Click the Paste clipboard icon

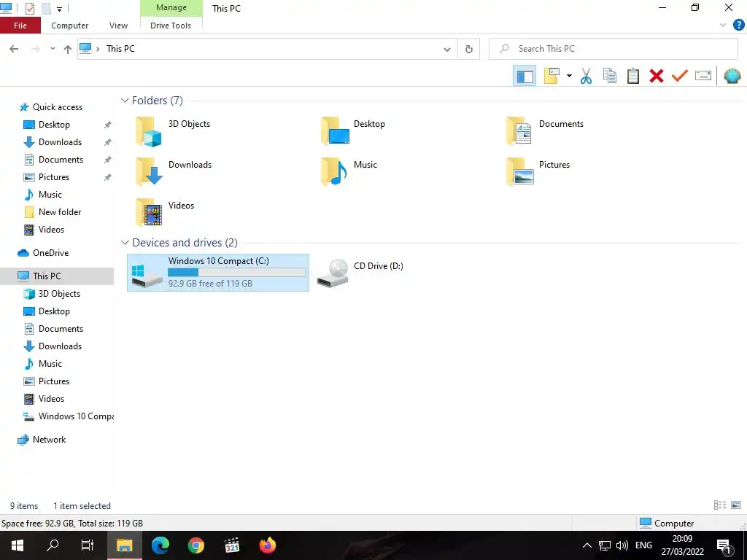pos(632,76)
